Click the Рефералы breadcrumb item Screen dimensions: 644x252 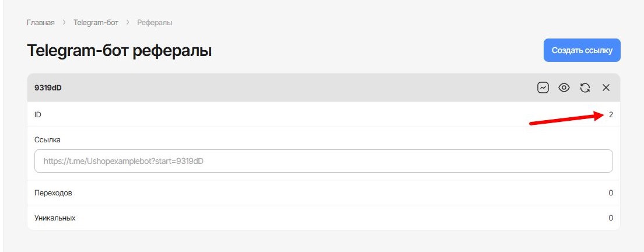click(155, 23)
